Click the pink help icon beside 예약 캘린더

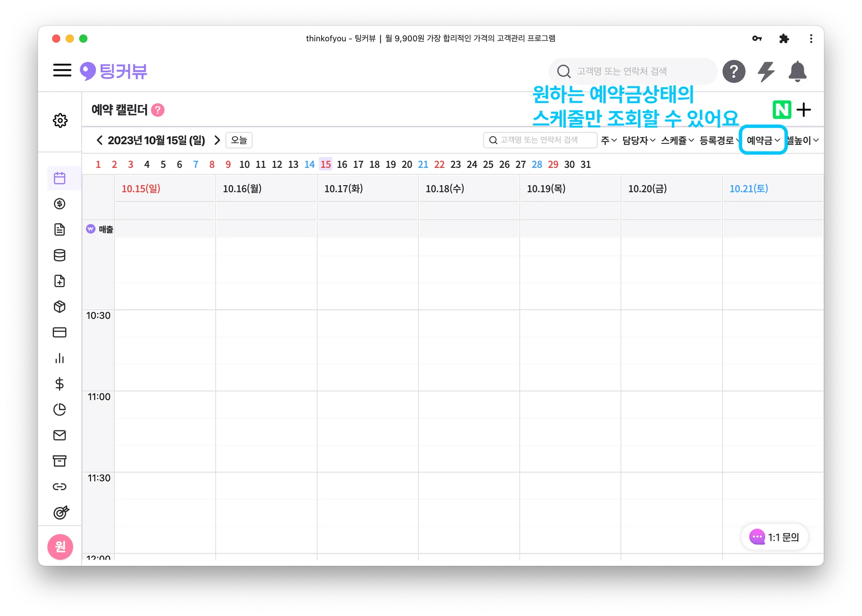158,110
